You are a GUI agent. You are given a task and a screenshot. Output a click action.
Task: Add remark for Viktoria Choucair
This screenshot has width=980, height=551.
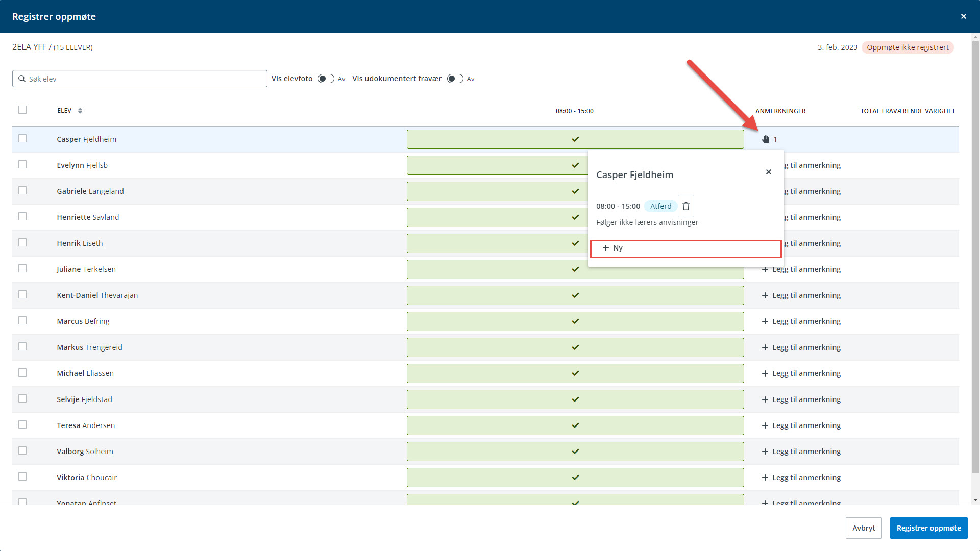click(801, 478)
